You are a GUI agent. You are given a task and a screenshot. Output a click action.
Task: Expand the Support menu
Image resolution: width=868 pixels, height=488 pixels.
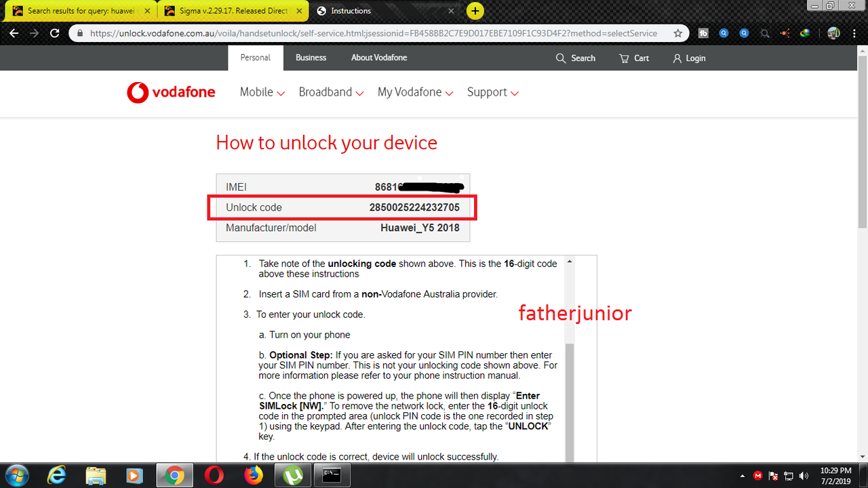(493, 92)
